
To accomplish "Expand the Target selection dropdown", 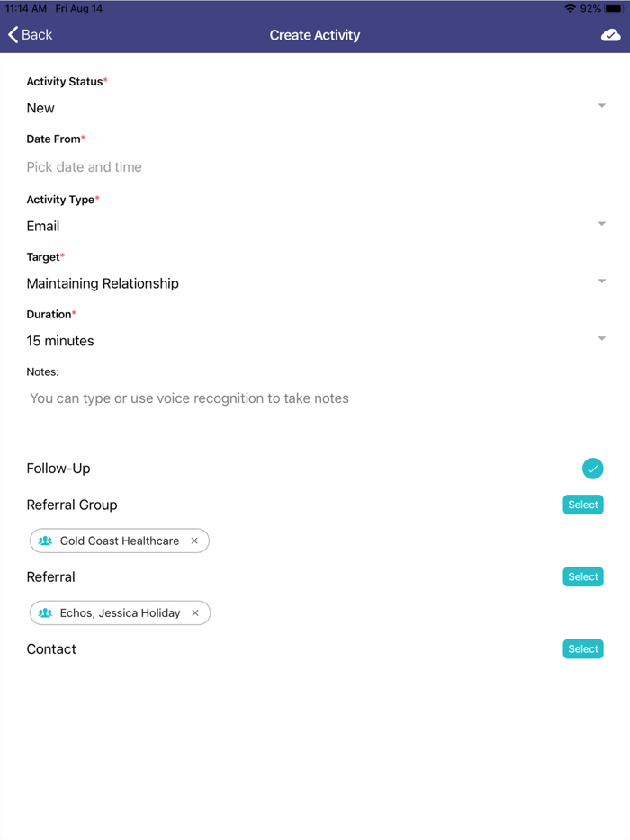I will [601, 281].
